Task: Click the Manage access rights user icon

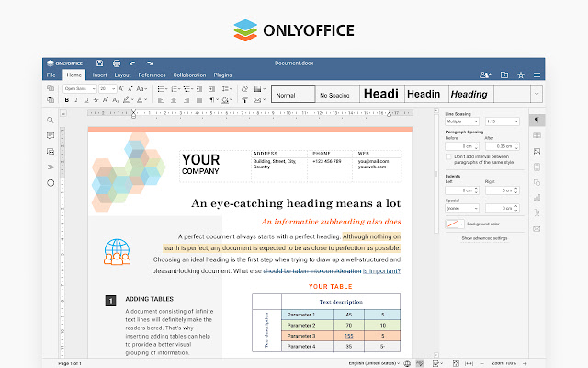Action: click(485, 75)
